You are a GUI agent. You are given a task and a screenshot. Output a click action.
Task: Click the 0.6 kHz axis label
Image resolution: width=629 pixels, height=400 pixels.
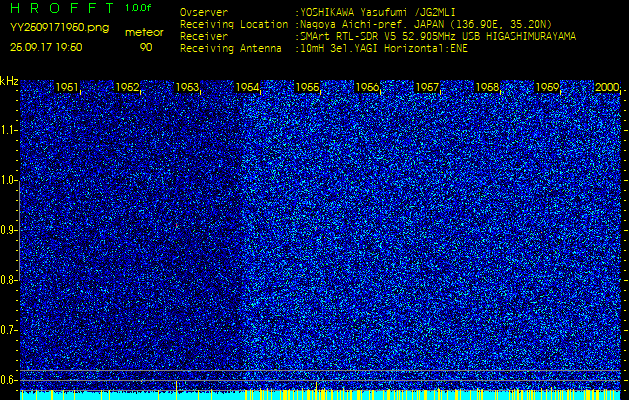tap(7, 380)
